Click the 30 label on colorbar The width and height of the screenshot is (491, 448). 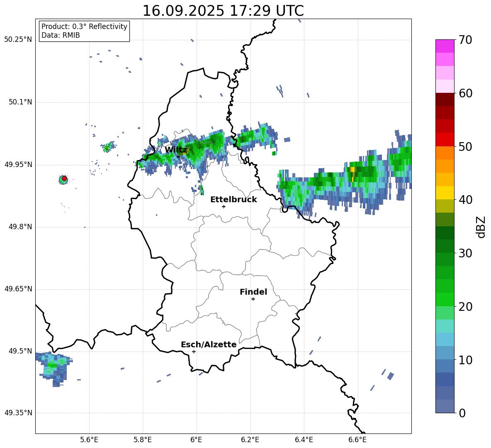(465, 253)
